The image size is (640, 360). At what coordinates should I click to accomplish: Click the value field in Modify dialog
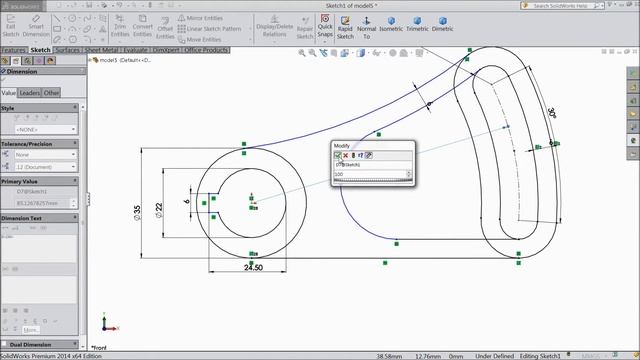click(370, 174)
